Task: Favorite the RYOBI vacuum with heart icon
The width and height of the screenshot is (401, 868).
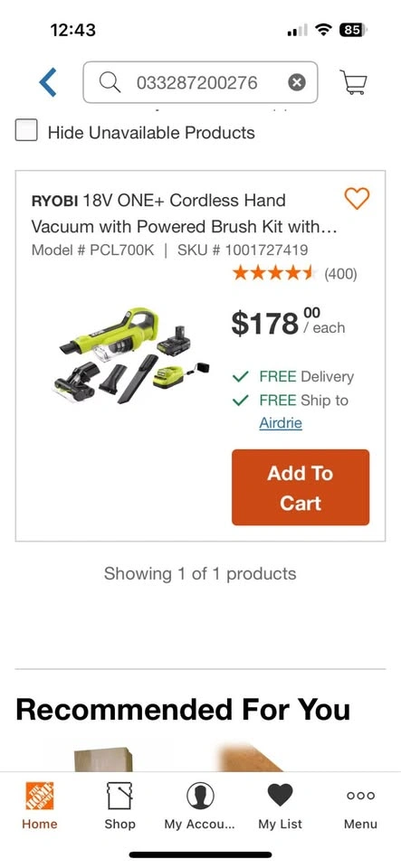Action: click(357, 198)
